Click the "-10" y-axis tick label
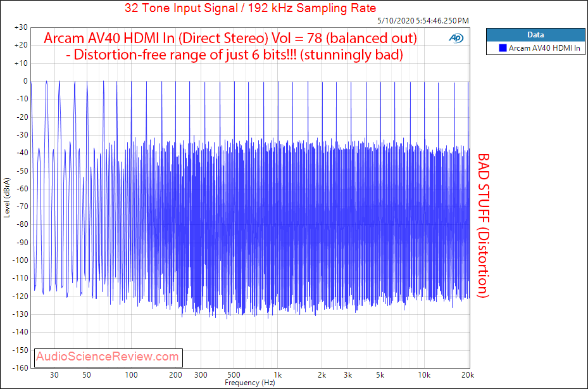 click(x=22, y=99)
